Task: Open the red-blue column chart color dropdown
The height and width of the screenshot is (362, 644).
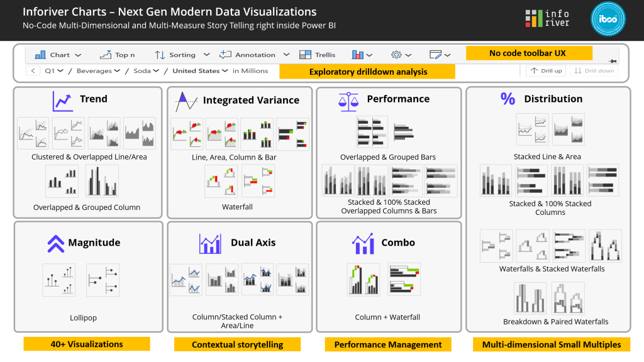Action: click(x=362, y=55)
